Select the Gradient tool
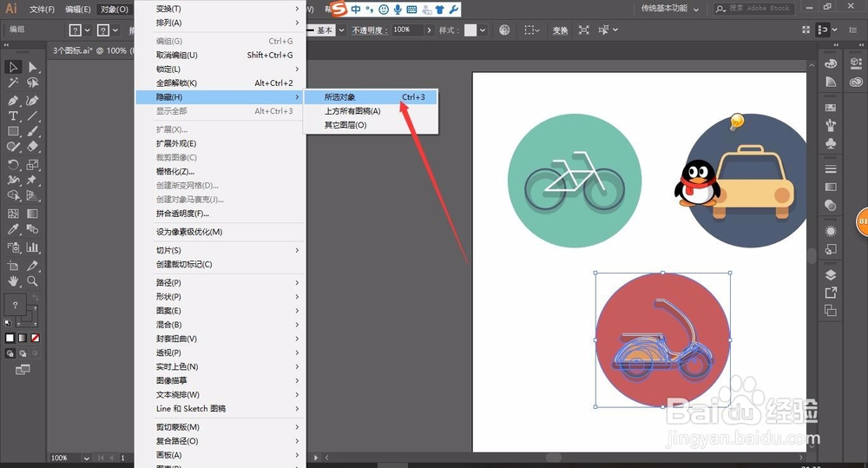Screen dimensions: 868x468 pos(33,214)
